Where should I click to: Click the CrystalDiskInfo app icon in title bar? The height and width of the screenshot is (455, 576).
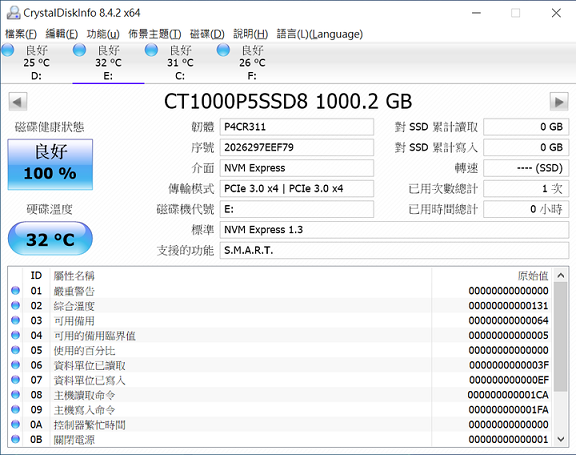(13, 13)
